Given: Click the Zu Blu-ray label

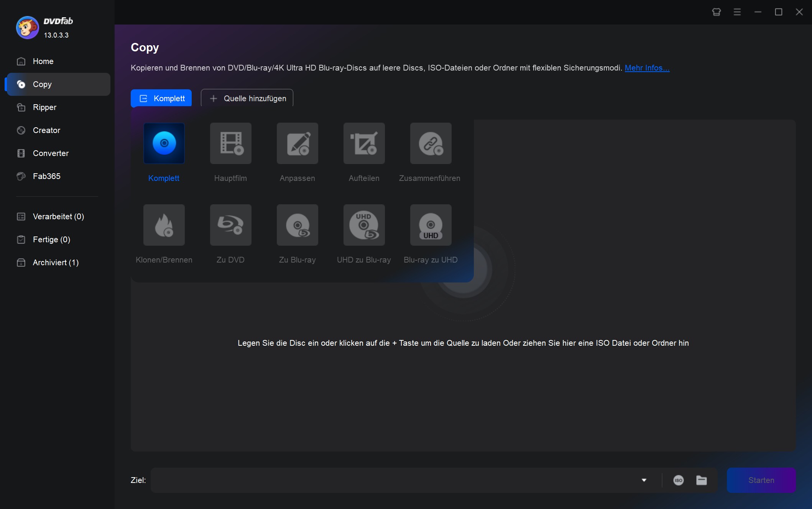Looking at the screenshot, I should (297, 260).
